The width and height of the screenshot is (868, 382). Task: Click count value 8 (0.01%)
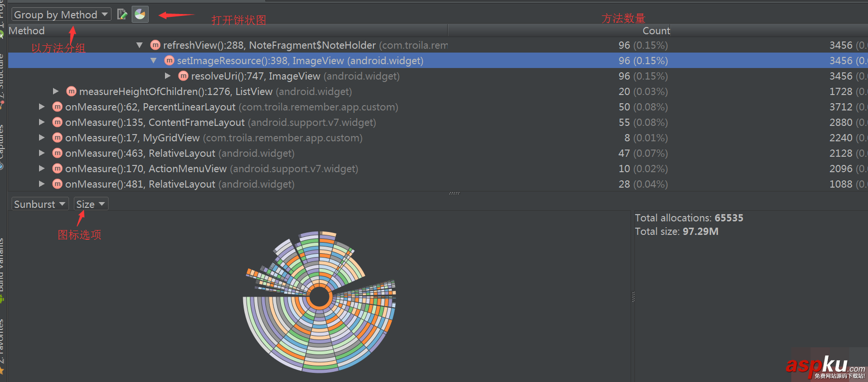click(646, 138)
